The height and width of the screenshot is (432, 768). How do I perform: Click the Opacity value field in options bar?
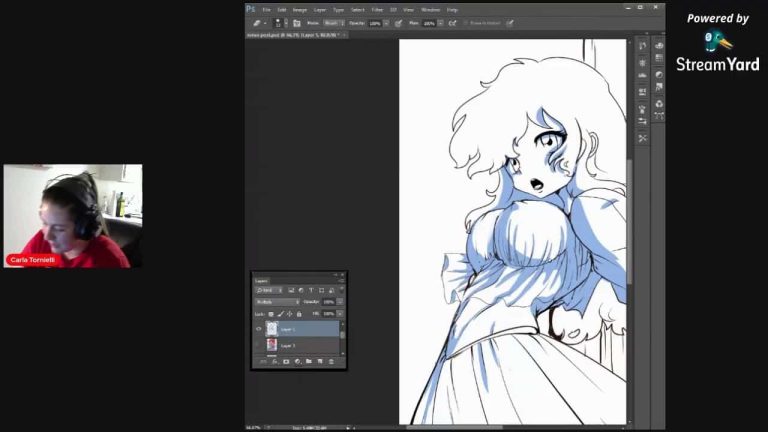point(375,22)
